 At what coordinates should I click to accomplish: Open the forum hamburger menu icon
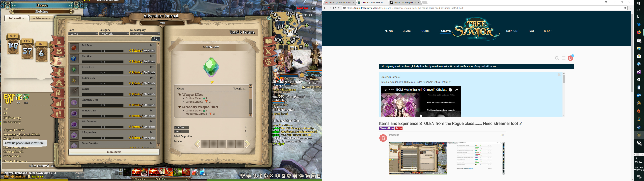tap(563, 58)
